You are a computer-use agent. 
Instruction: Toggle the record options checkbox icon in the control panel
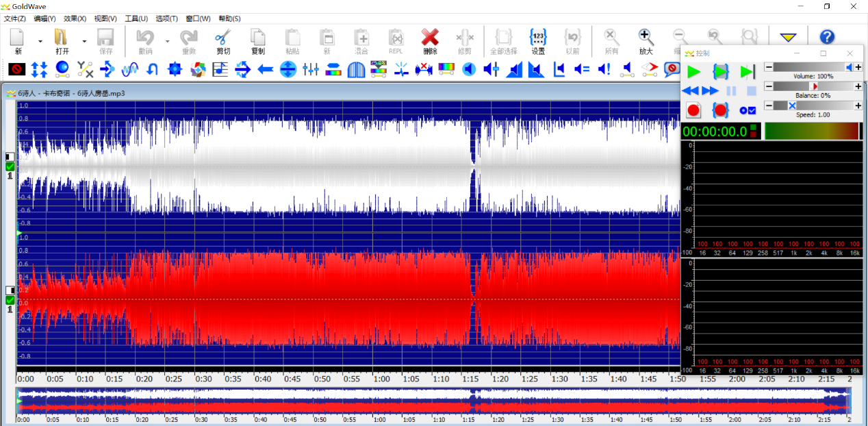point(748,110)
